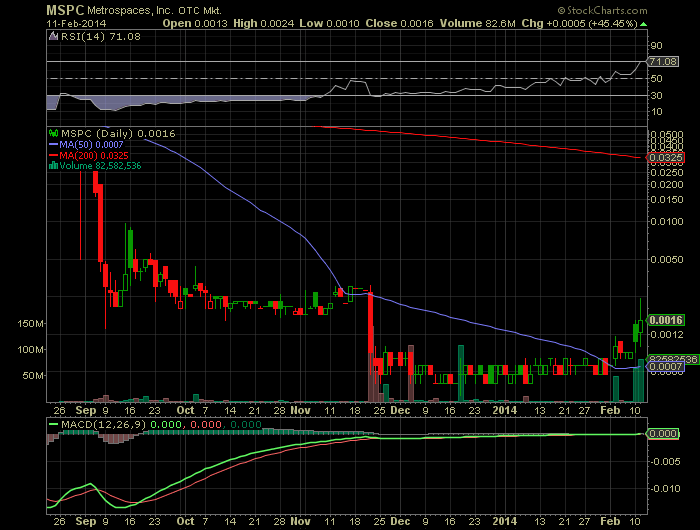Click the Low 0.0010 value
Viewport: 700px width, 530px height.
point(329,23)
